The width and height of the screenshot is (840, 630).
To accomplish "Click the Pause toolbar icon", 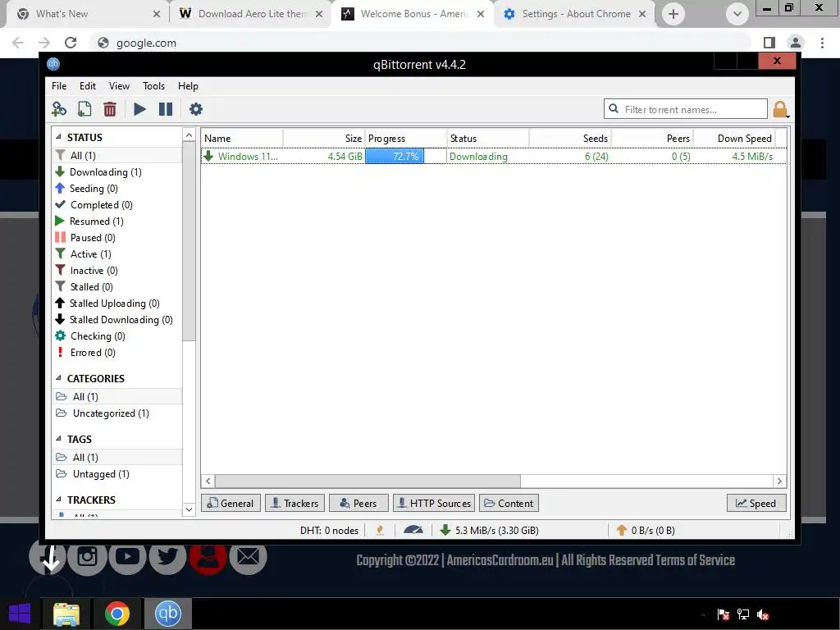I will coord(166,109).
